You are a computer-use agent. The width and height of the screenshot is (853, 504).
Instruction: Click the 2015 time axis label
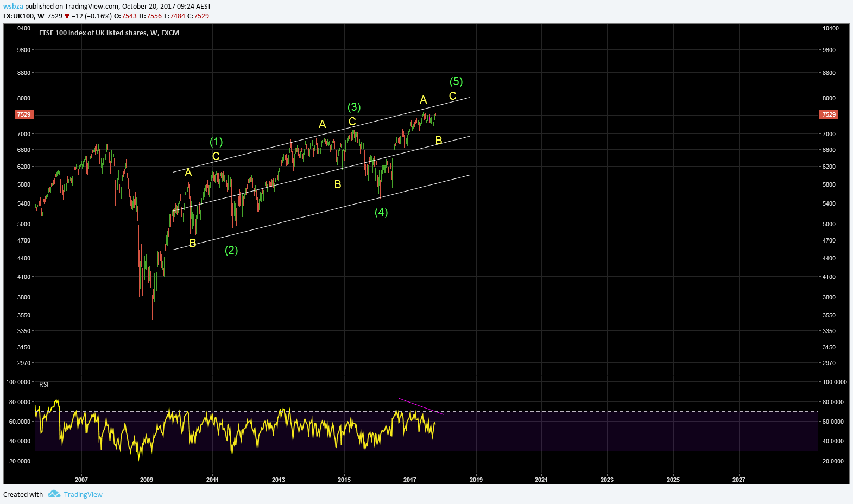click(344, 480)
